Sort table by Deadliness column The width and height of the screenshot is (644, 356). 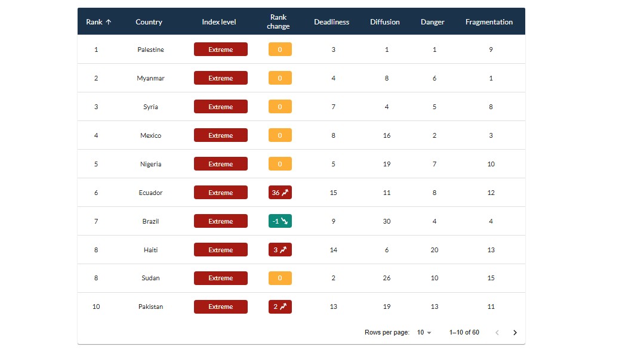[x=331, y=22]
